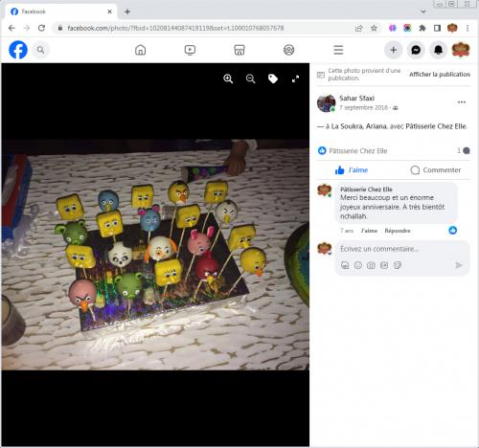The image size is (479, 448).
Task: Open the comment count of 1
Action: [464, 150]
